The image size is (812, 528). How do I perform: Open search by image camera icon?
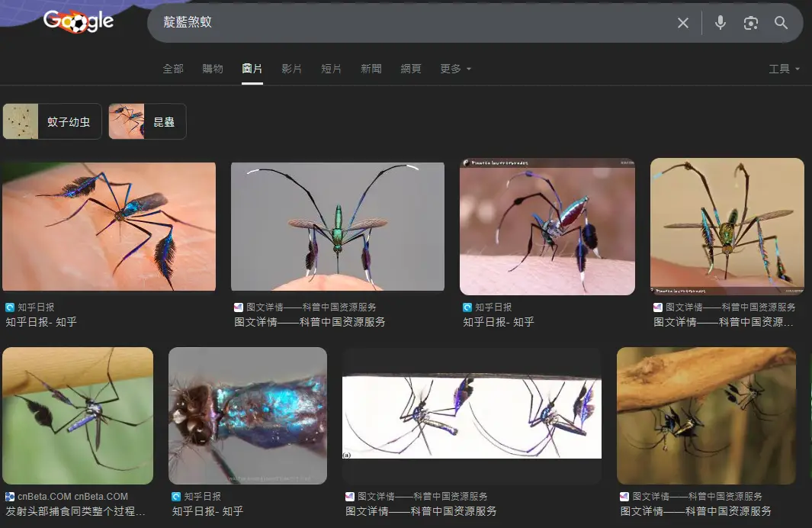pyautogui.click(x=750, y=23)
